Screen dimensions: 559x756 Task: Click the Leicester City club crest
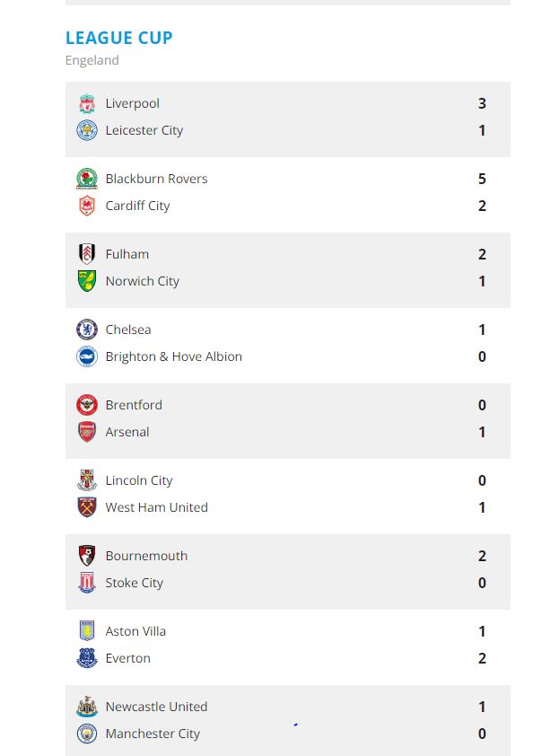86,130
